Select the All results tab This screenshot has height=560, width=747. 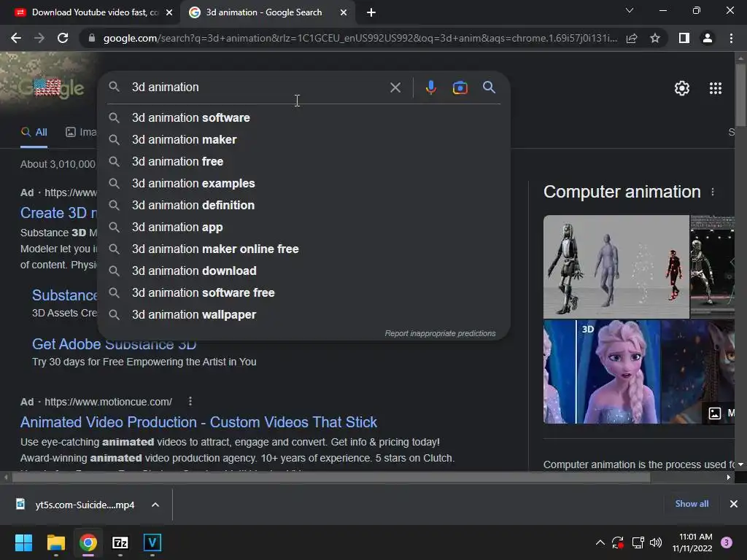34,133
